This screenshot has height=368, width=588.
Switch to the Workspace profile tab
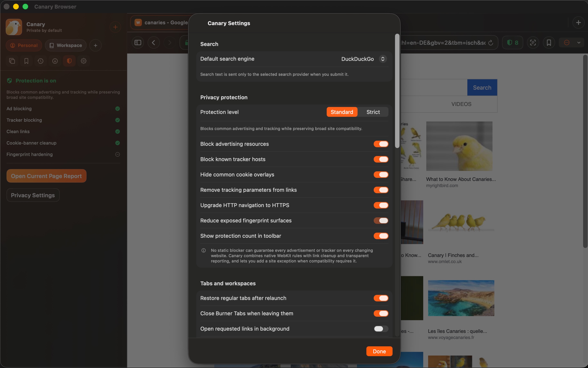coord(66,46)
